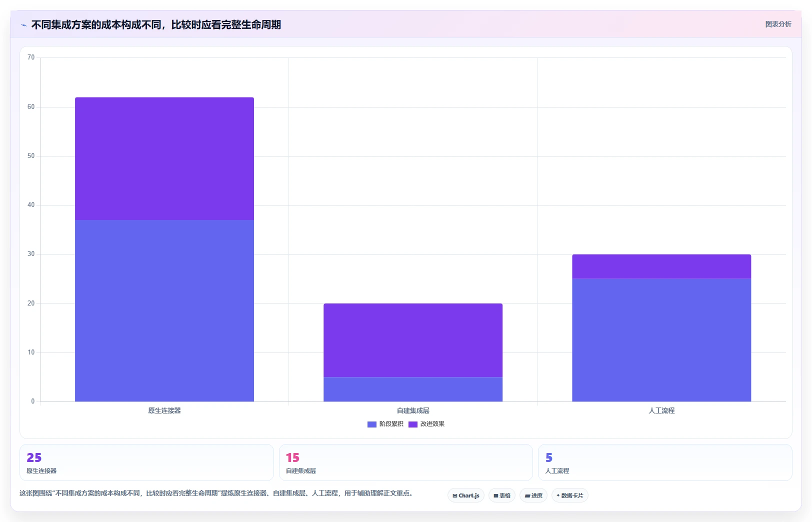Open the data card showing 5
812x522 pixels.
click(665, 462)
